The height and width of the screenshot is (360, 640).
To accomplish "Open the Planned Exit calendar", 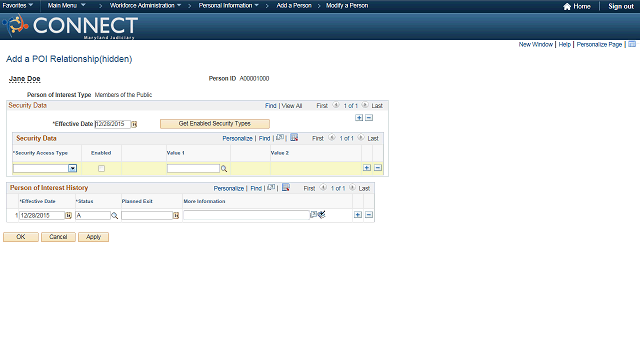I will (x=176, y=216).
